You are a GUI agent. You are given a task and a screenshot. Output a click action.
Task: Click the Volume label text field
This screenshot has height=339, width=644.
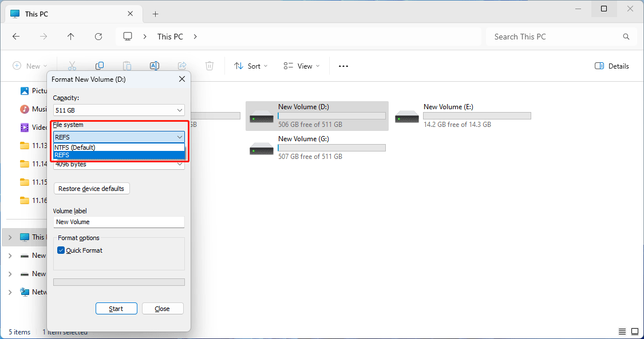pyautogui.click(x=118, y=222)
